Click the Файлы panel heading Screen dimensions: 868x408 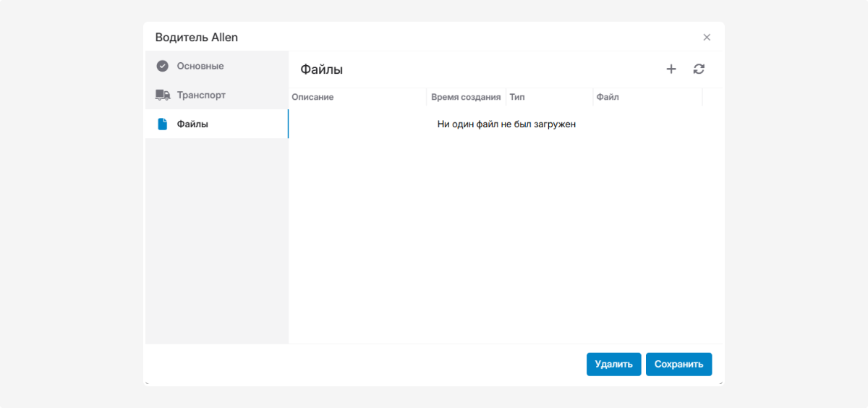pyautogui.click(x=322, y=70)
